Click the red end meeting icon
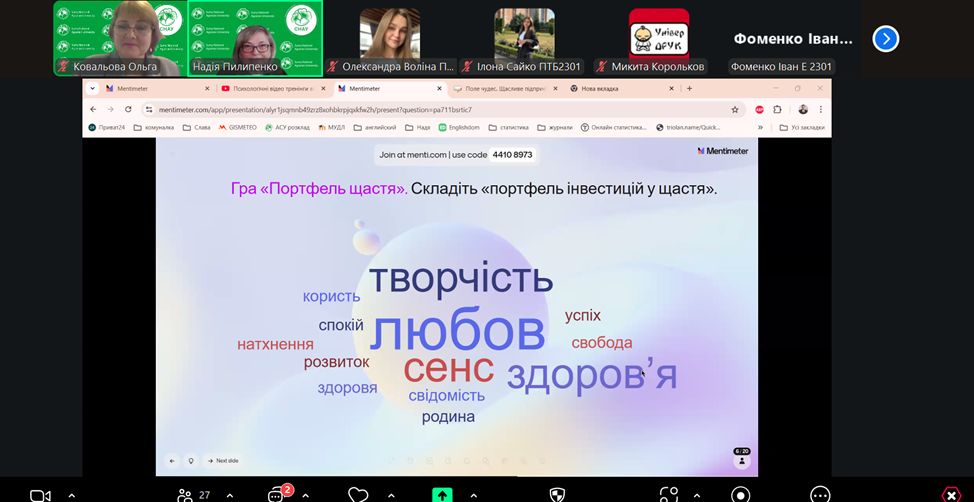 click(950, 495)
